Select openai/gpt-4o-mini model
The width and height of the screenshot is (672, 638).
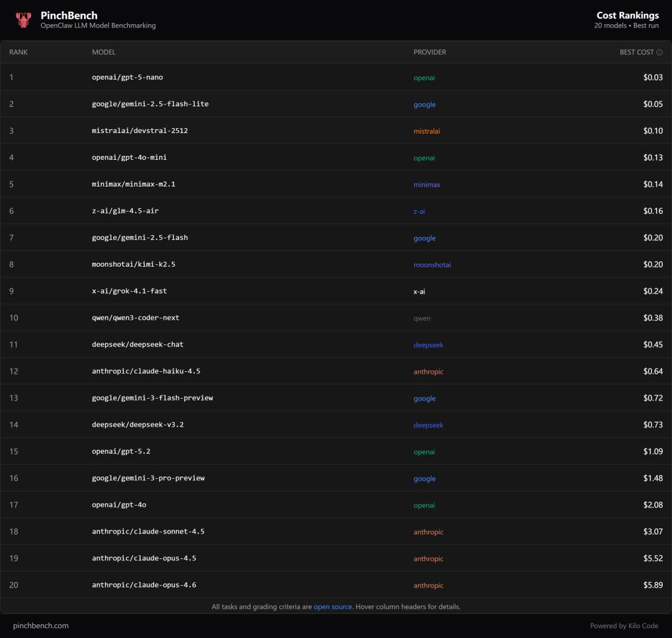pos(129,157)
